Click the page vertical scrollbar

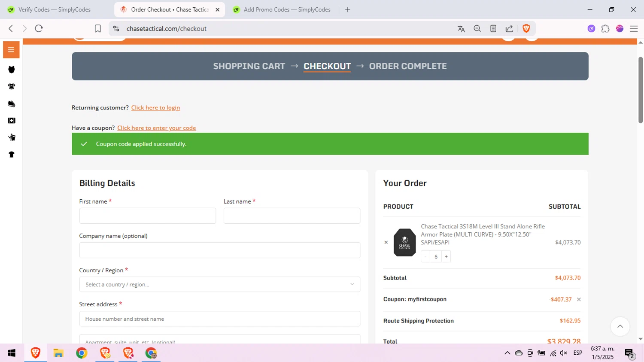[x=641, y=90]
